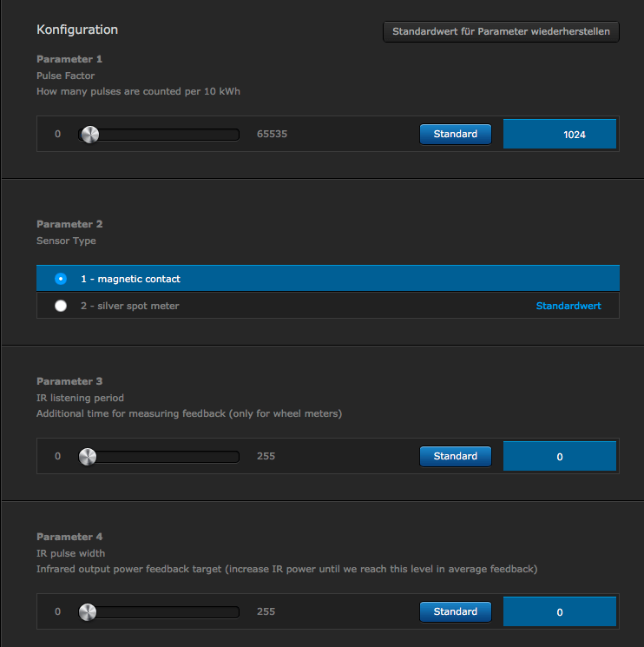Click the Konfiguration section heading

(x=77, y=30)
